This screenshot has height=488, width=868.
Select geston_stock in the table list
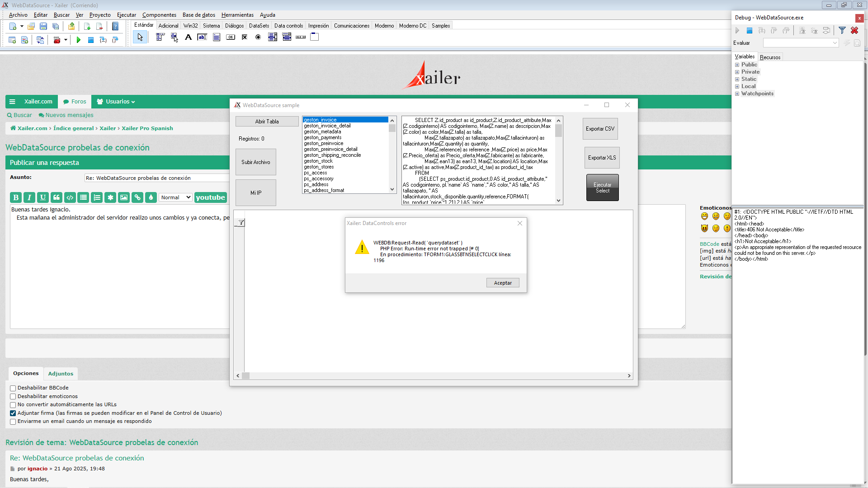pos(318,161)
